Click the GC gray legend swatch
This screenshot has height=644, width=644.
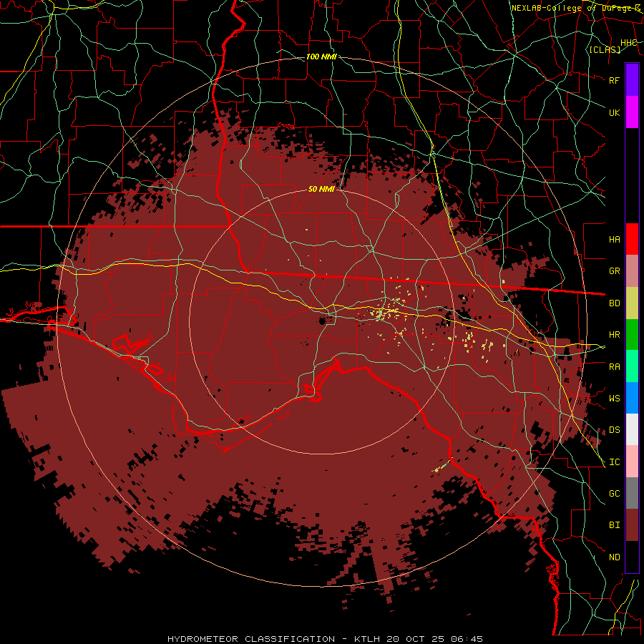632,493
